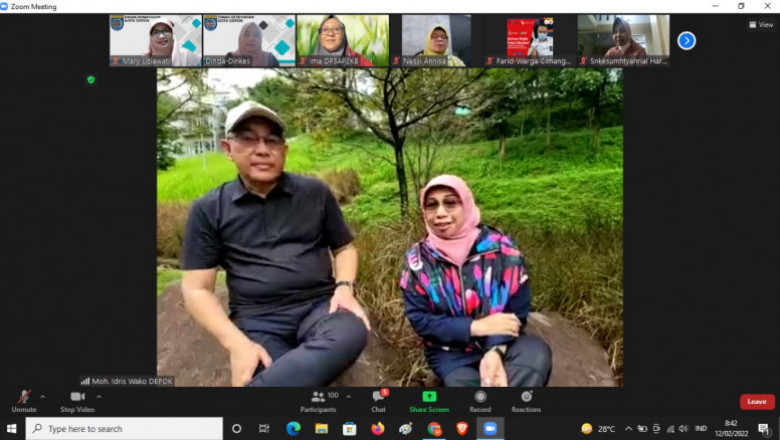The image size is (780, 440).
Task: Open the Reactions menu
Action: (526, 399)
